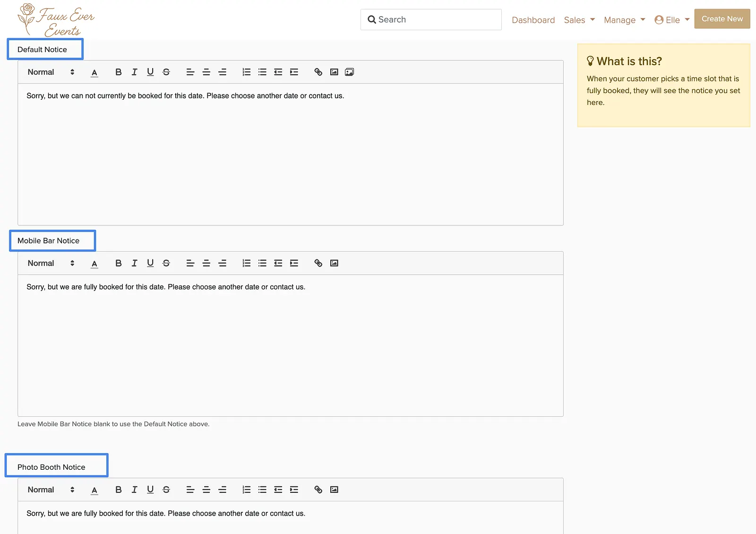Center align in Mobile Bar Notice editor
This screenshot has width=756, height=534.
[206, 263]
